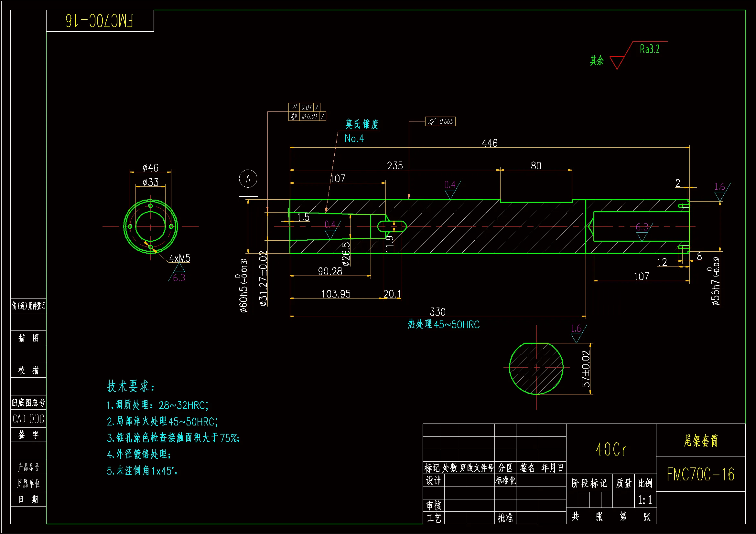Select the CAD 000 cell in left margin

28,419
